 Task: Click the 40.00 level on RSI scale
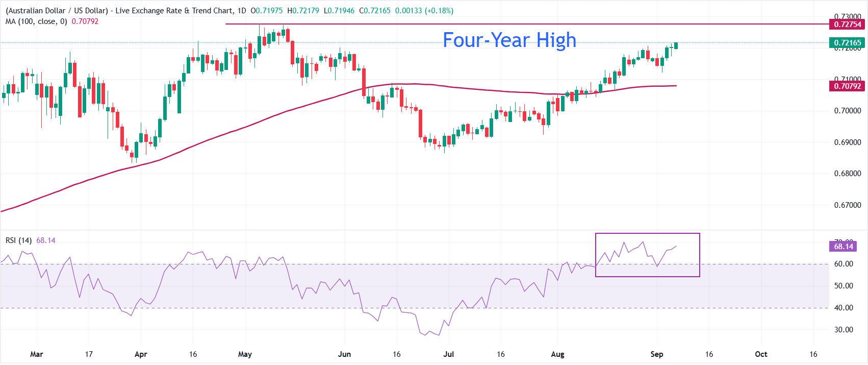pyautogui.click(x=844, y=308)
